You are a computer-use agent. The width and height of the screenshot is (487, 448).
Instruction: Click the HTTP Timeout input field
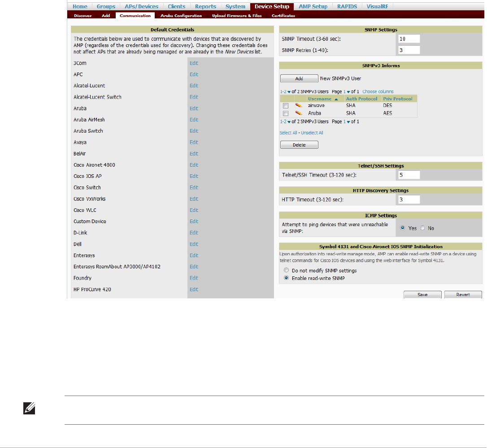409,199
